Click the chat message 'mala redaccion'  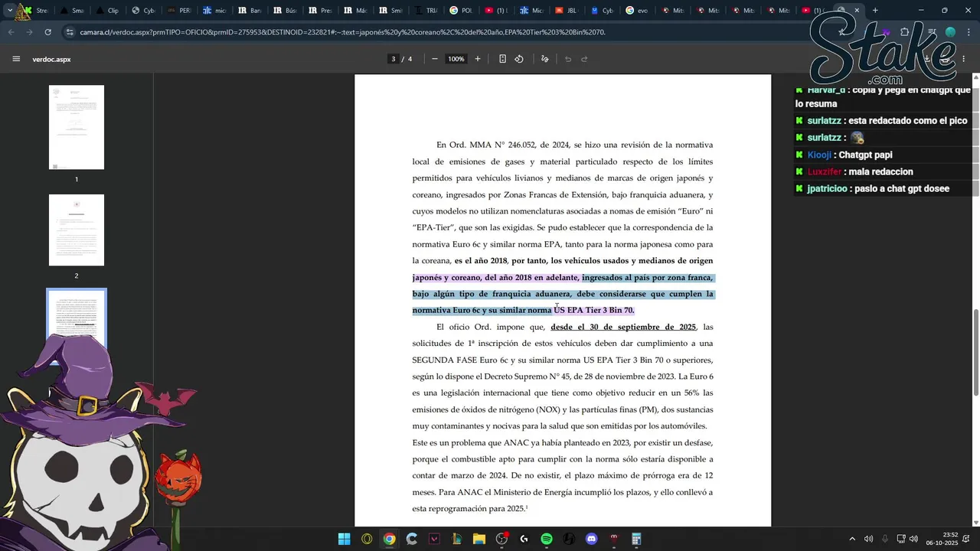[880, 171]
